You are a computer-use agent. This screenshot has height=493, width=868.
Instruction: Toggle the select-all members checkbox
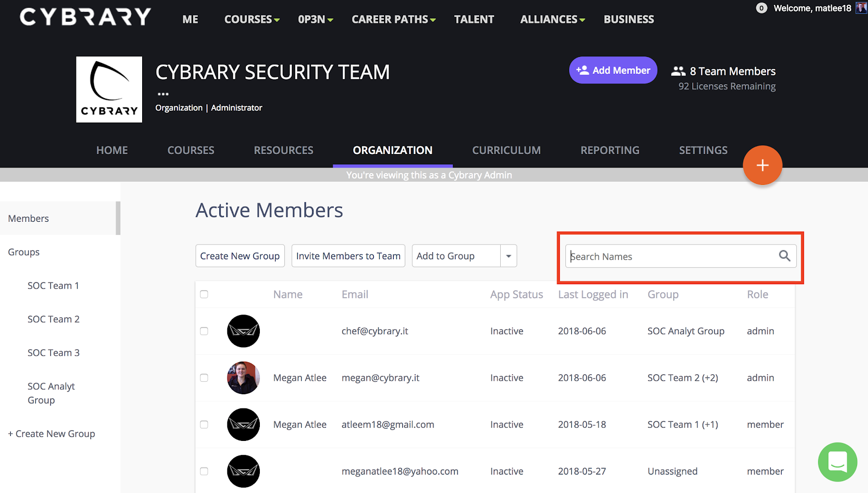pyautogui.click(x=204, y=294)
